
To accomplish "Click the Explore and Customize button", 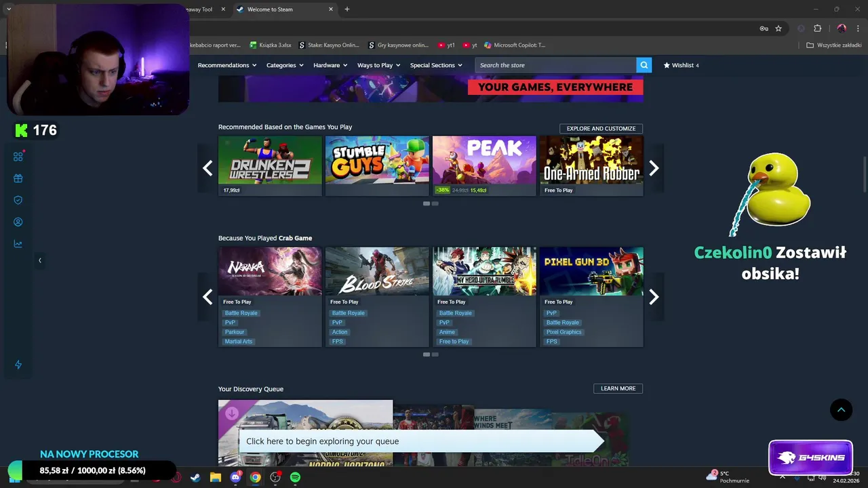I will pos(601,128).
